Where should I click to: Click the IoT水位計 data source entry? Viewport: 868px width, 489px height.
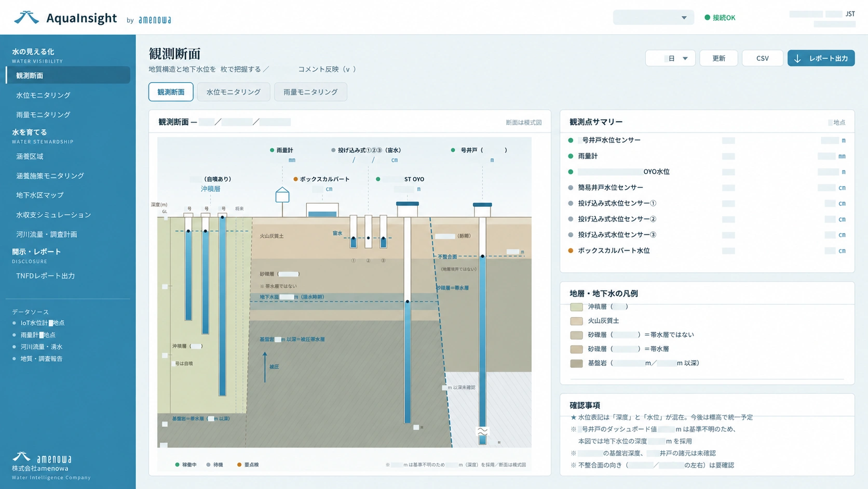[39, 323]
